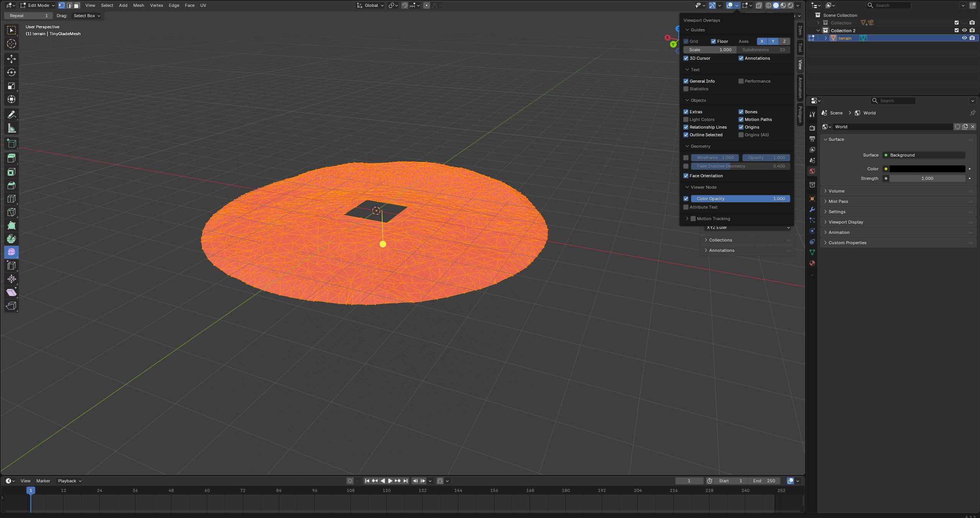980x518 pixels.
Task: Open the UV menu
Action: [203, 5]
